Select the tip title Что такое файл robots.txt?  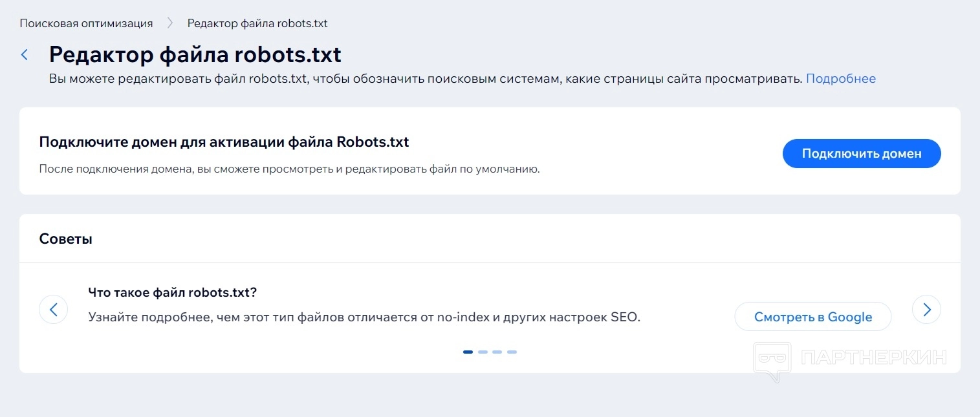pos(173,292)
